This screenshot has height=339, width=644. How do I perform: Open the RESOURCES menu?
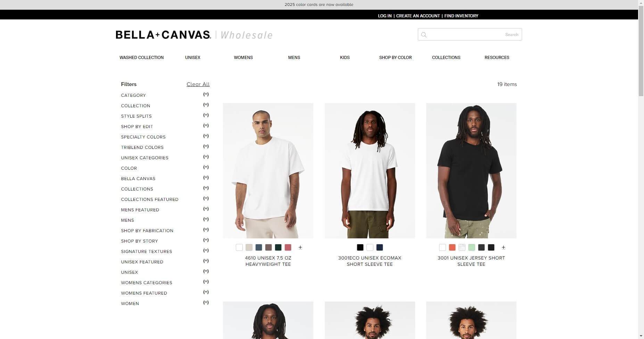[497, 58]
